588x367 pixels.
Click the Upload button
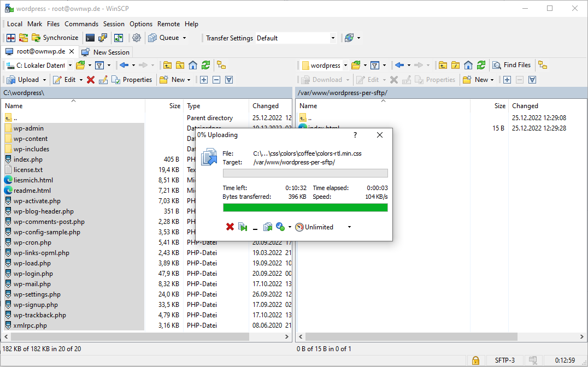tap(23, 80)
